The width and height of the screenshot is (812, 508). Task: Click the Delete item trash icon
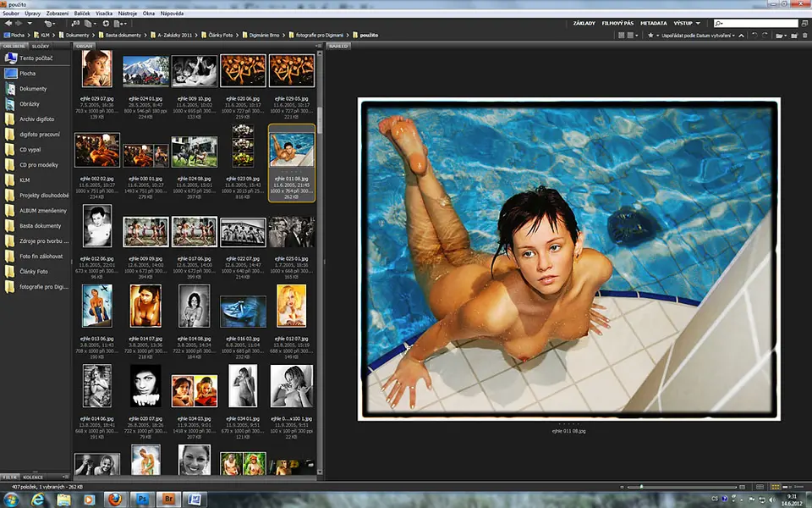[x=804, y=36]
